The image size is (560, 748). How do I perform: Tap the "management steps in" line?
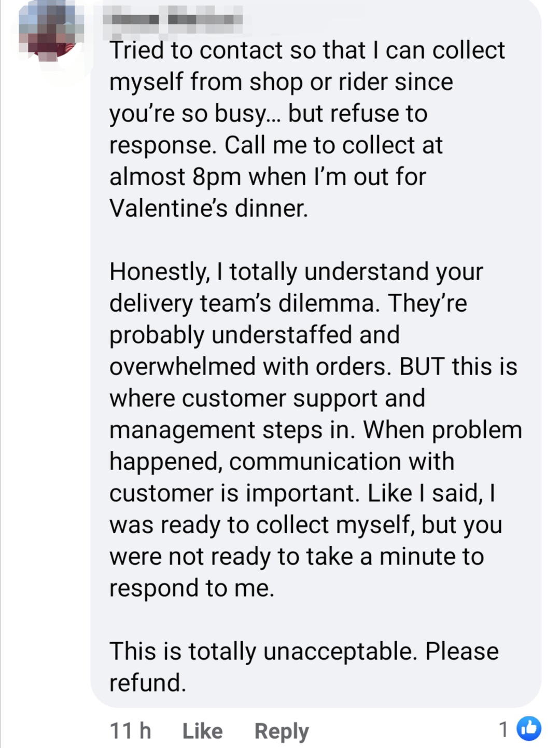(x=316, y=430)
